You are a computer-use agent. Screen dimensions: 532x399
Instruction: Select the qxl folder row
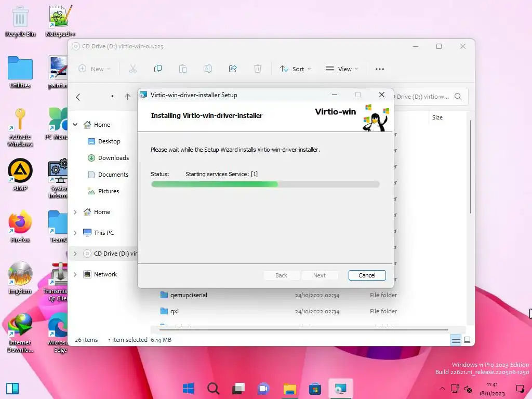point(278,311)
